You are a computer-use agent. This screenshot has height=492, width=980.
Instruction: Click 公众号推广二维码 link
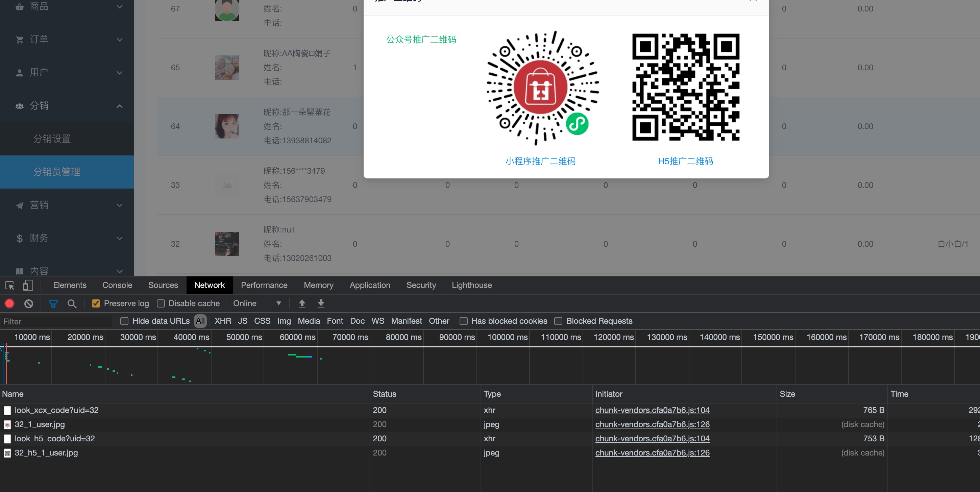click(421, 40)
